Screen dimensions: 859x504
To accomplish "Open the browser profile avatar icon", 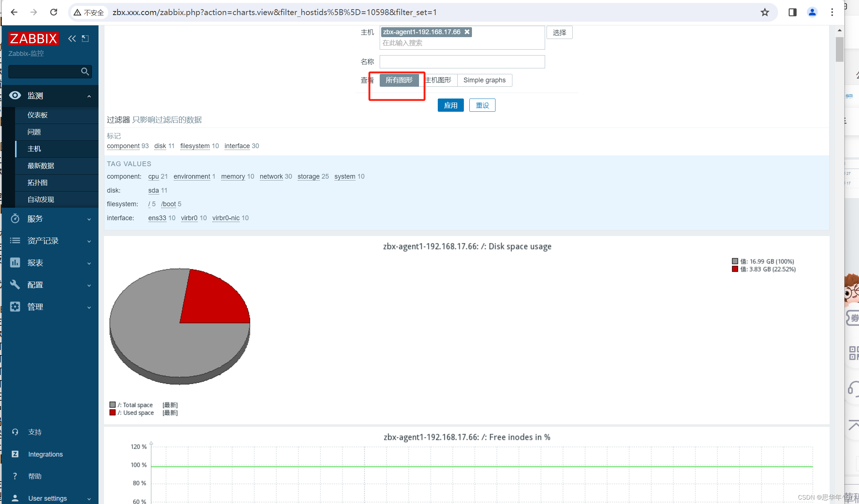I will [x=812, y=12].
